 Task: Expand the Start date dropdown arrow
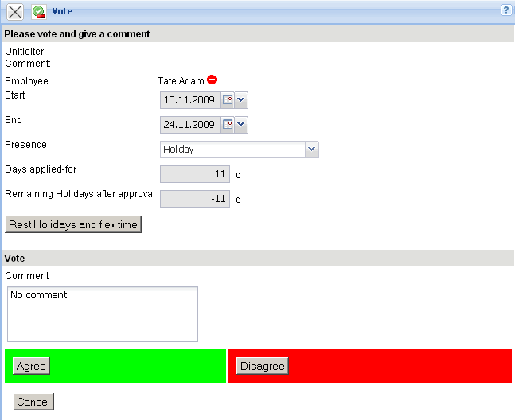(242, 100)
